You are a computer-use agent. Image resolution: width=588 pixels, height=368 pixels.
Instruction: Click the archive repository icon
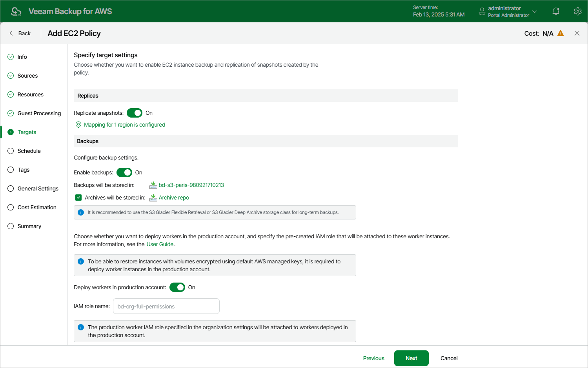[153, 198]
